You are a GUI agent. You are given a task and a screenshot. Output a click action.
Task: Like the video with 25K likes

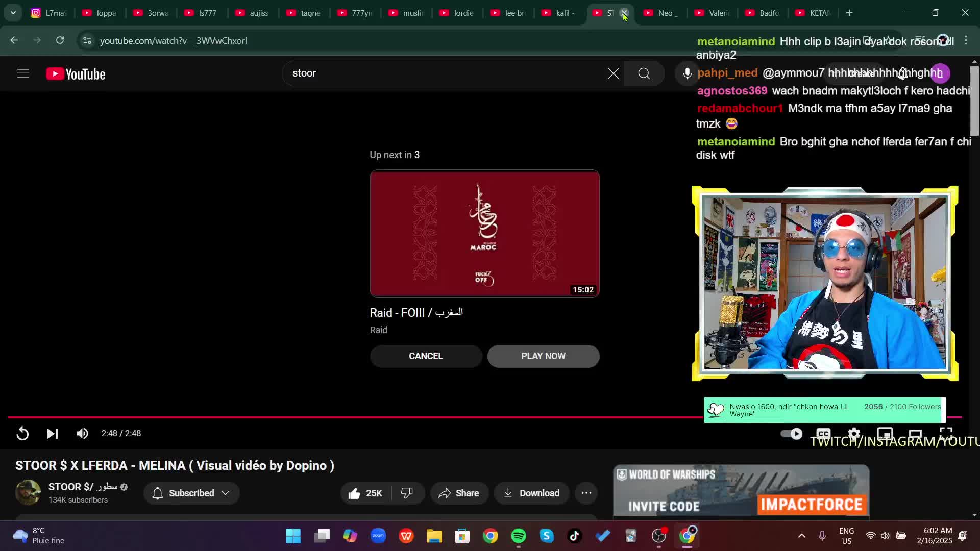(x=365, y=493)
